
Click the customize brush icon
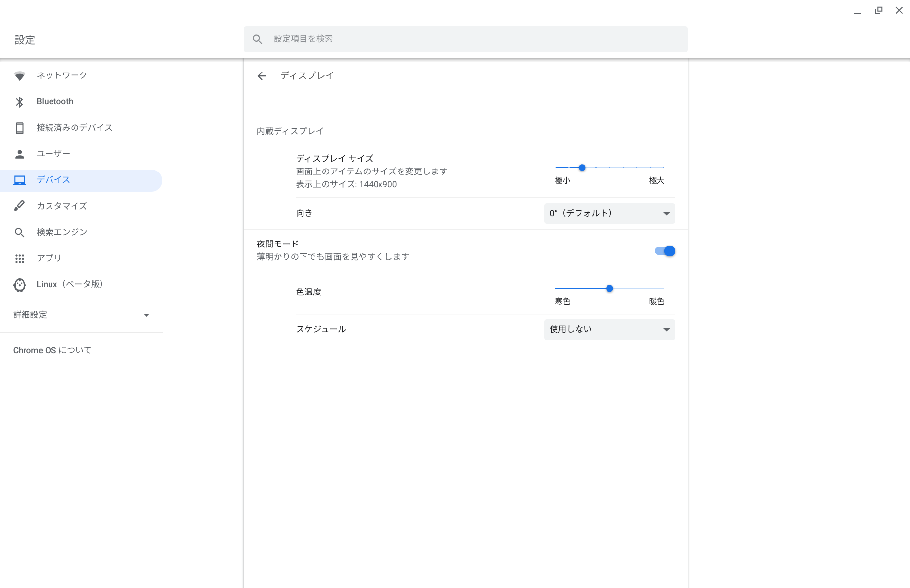coord(20,206)
